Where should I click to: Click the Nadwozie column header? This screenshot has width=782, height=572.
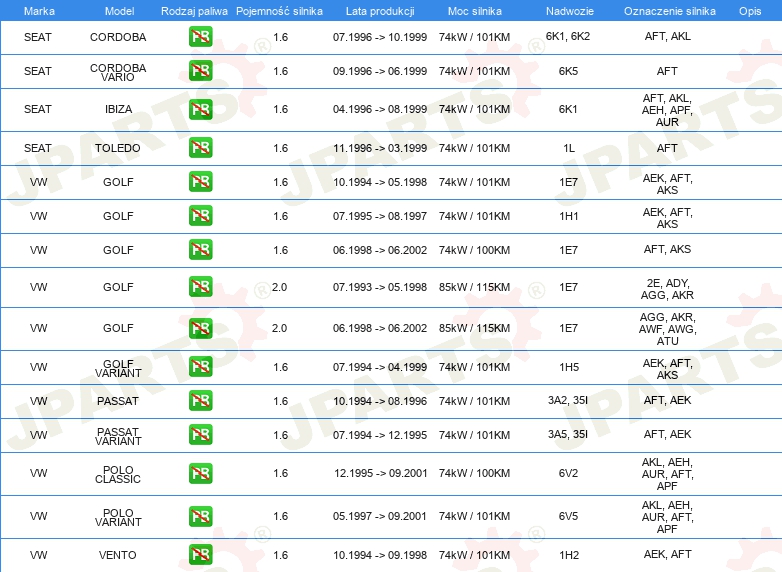coord(570,11)
